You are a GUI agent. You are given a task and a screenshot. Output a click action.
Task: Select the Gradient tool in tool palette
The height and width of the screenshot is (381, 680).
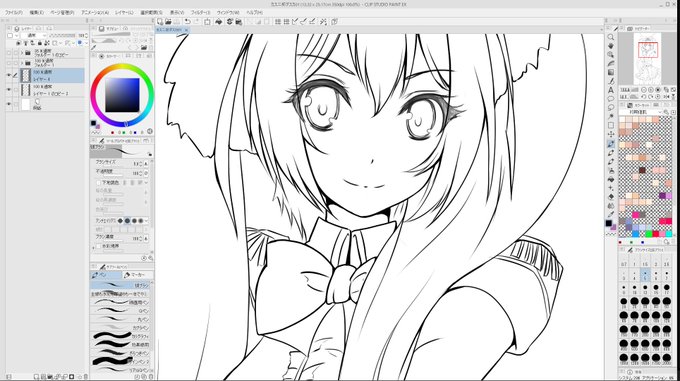(611, 72)
